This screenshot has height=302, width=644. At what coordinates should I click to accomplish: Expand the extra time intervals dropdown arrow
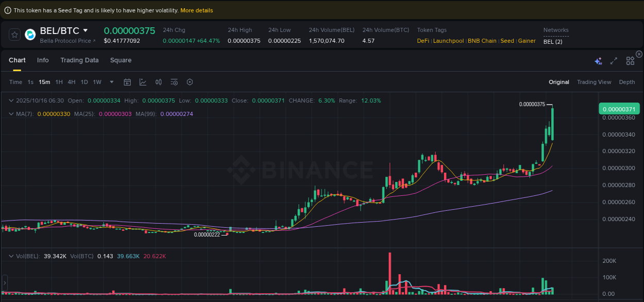[x=111, y=82]
